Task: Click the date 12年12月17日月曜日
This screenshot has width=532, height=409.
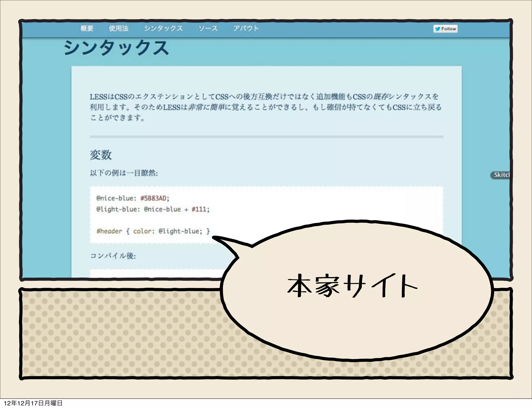Action: tap(33, 403)
